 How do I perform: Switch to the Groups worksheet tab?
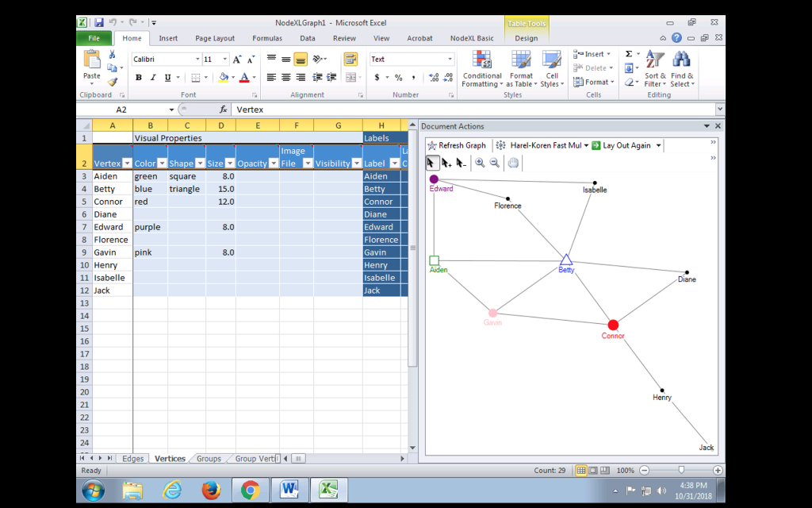(x=209, y=459)
